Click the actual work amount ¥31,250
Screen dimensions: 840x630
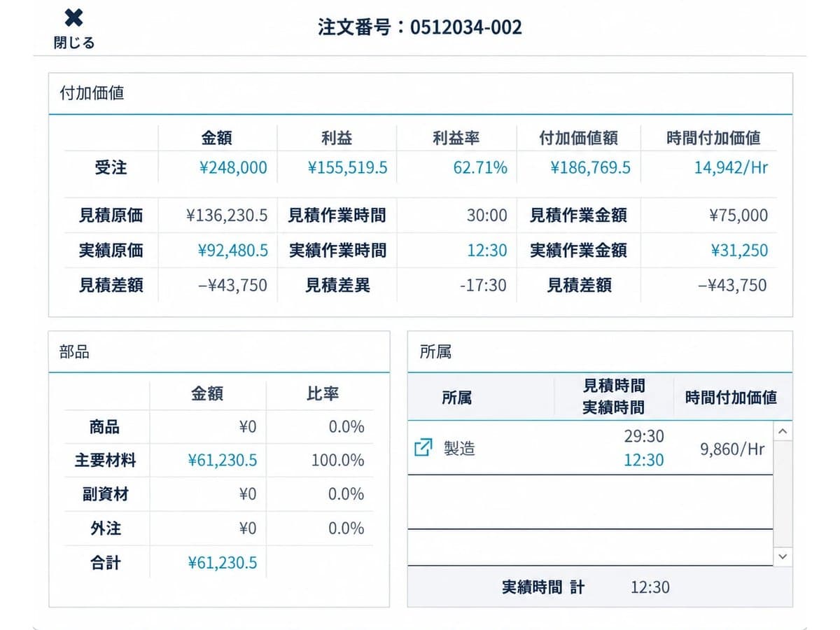[x=739, y=250]
